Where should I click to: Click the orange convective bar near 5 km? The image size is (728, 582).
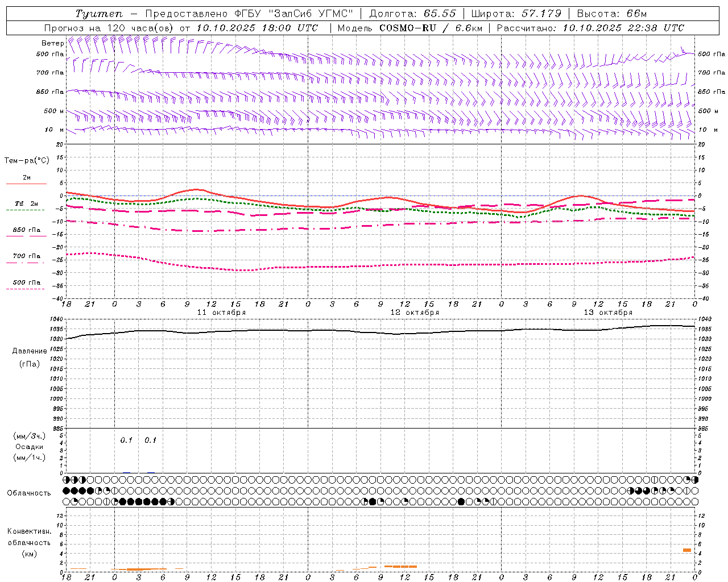tap(687, 550)
